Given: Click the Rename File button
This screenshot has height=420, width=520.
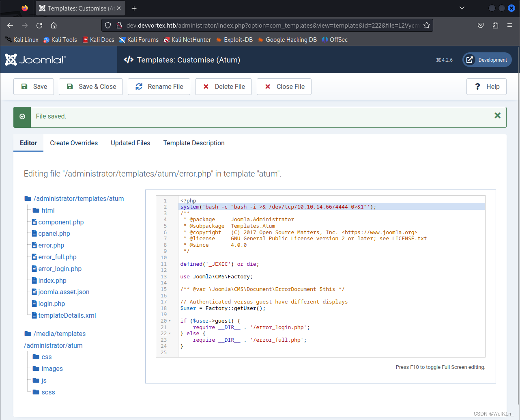Looking at the screenshot, I should 159,86.
